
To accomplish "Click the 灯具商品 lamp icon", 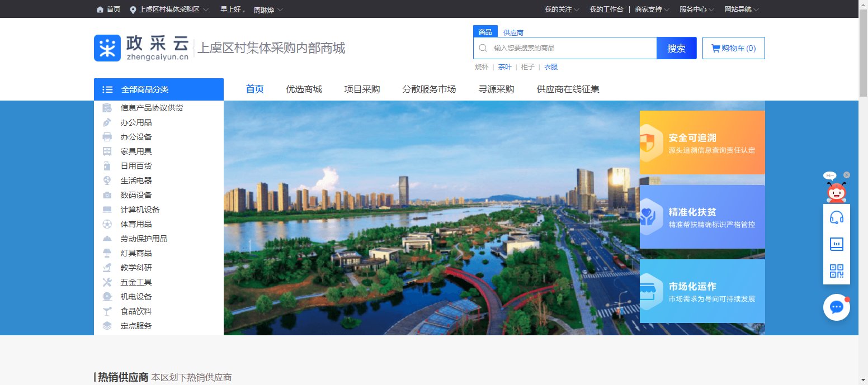I will (x=107, y=253).
